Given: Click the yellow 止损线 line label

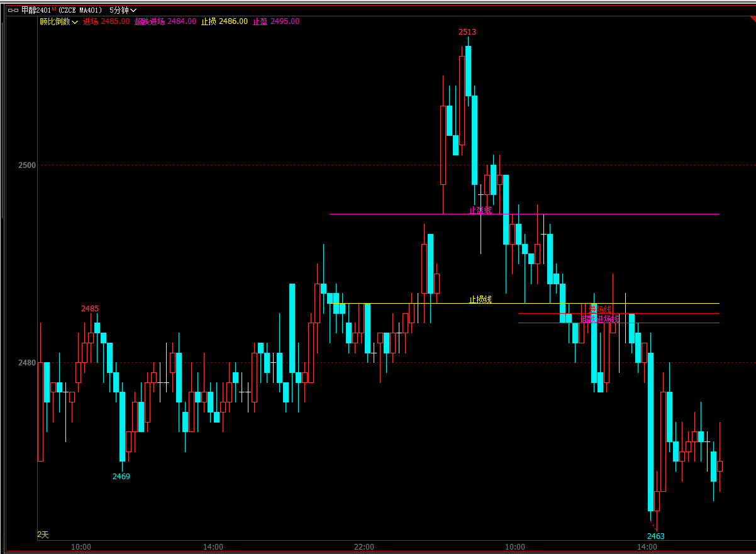Looking at the screenshot, I should click(480, 299).
